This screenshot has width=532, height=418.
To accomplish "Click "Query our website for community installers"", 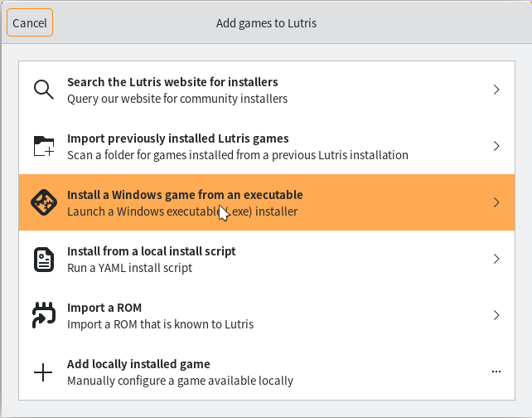I will coord(177,99).
